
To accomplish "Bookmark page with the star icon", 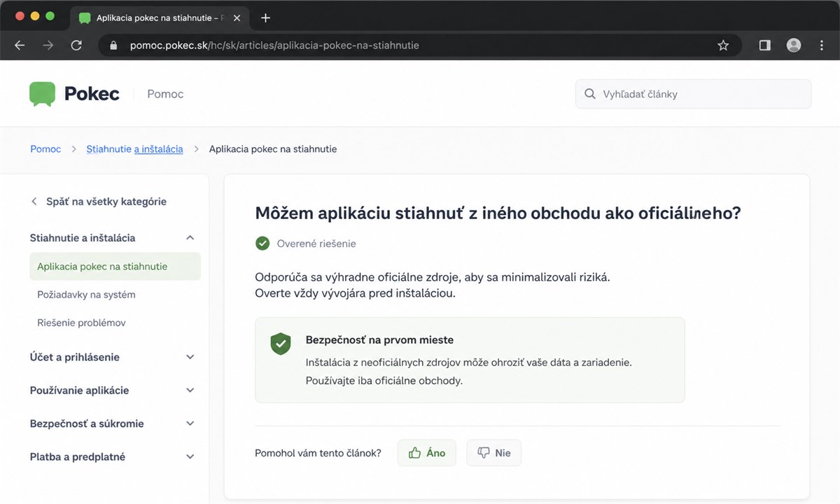I will click(x=723, y=45).
